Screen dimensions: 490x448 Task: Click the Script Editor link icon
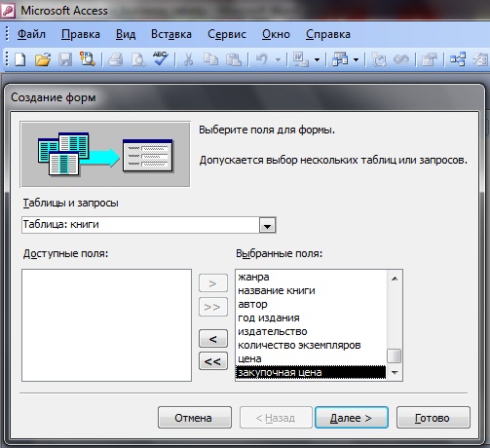click(401, 59)
